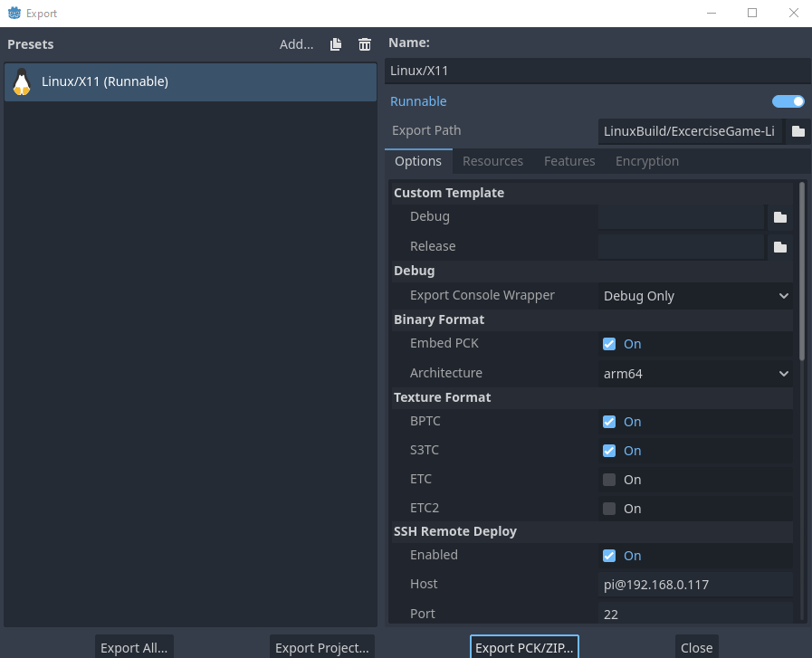Viewport: 812px width, 658px height.
Task: Edit the Export Path text field
Action: pyautogui.click(x=690, y=131)
